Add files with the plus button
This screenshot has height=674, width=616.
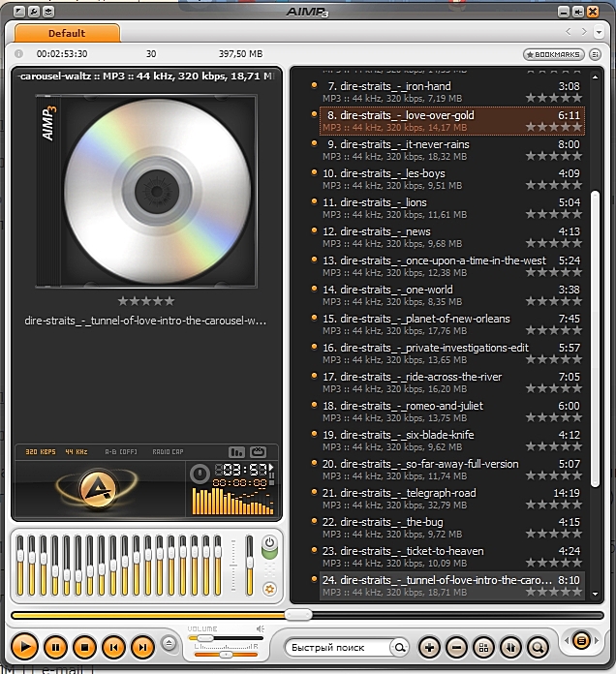429,647
